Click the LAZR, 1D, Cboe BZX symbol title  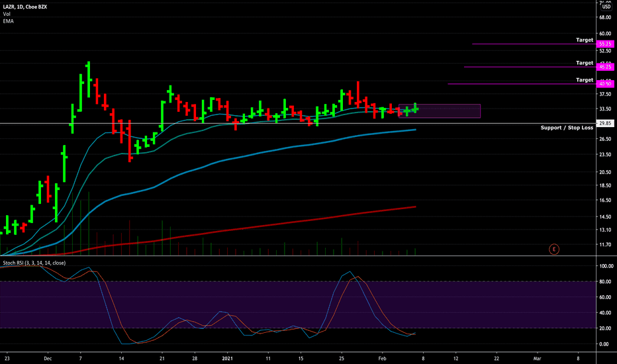(x=24, y=7)
